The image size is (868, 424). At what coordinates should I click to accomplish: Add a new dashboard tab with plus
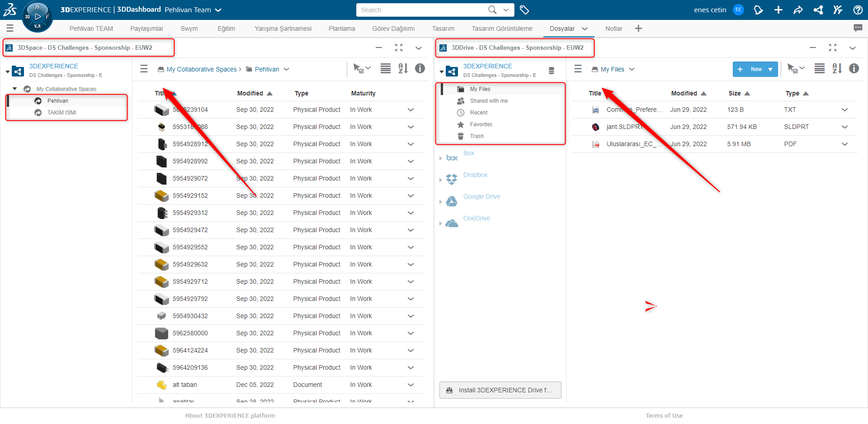(638, 29)
